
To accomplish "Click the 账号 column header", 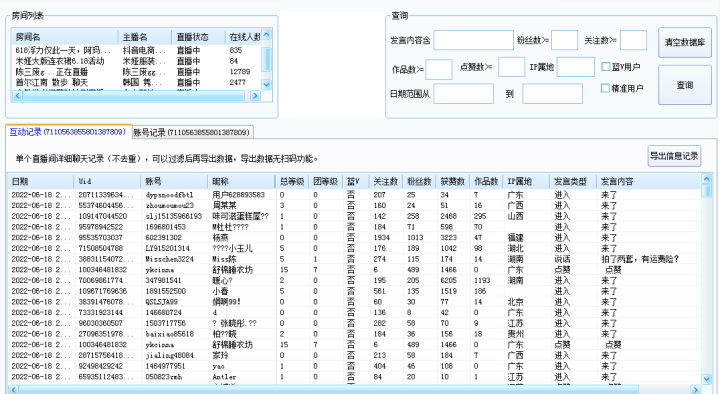I will [x=174, y=181].
